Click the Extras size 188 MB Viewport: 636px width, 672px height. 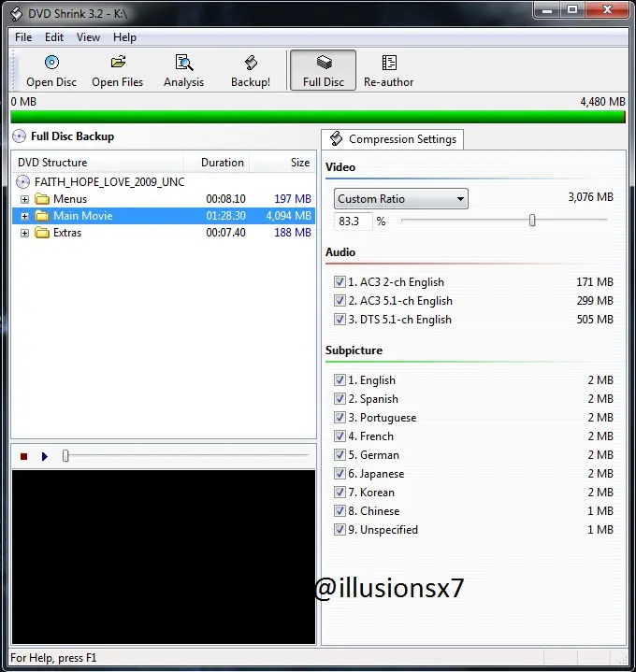pos(293,233)
